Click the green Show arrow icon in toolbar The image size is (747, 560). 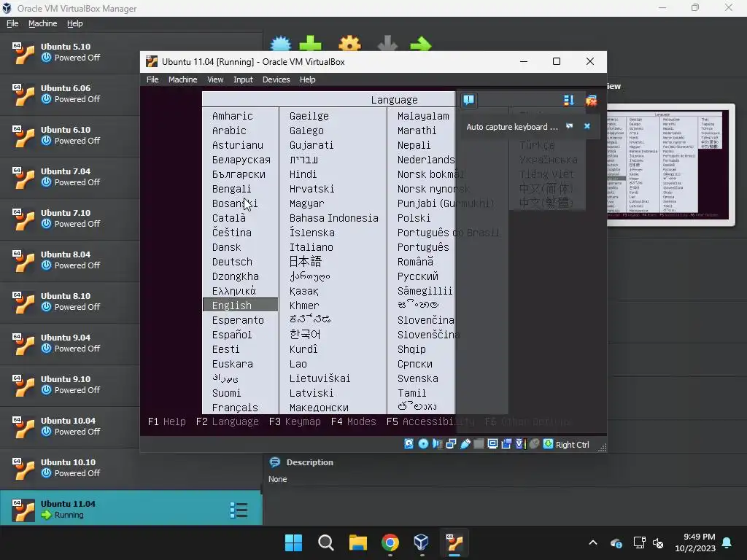coord(421,44)
